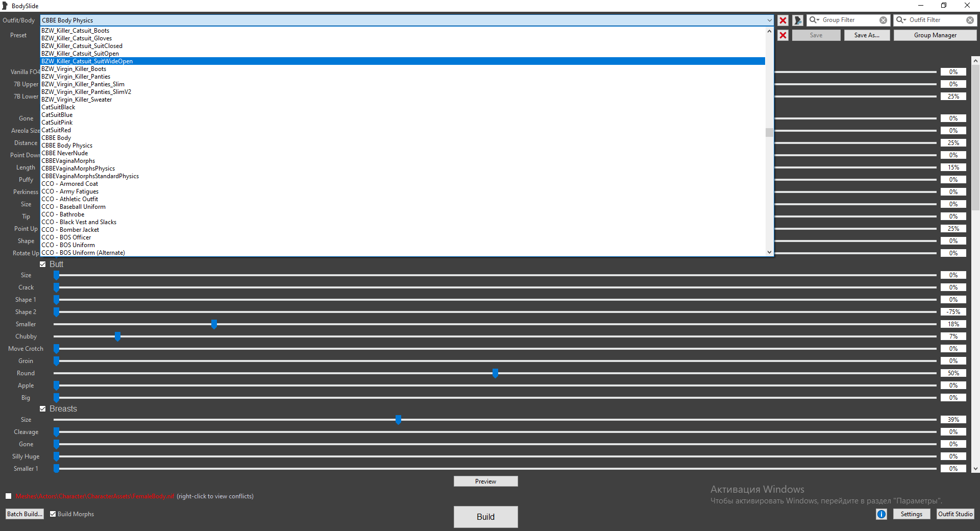Click the Breasts Size percentage field
Image resolution: width=980 pixels, height=531 pixels.
point(953,420)
